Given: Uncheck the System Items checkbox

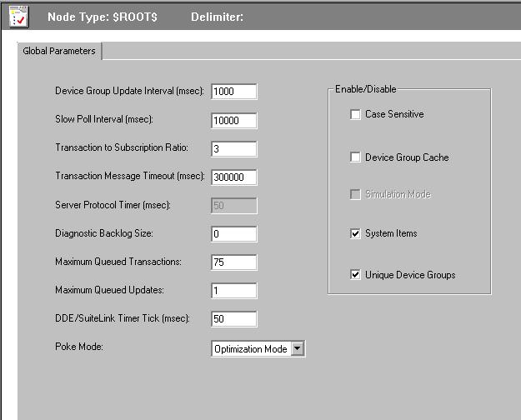Looking at the screenshot, I should click(356, 234).
